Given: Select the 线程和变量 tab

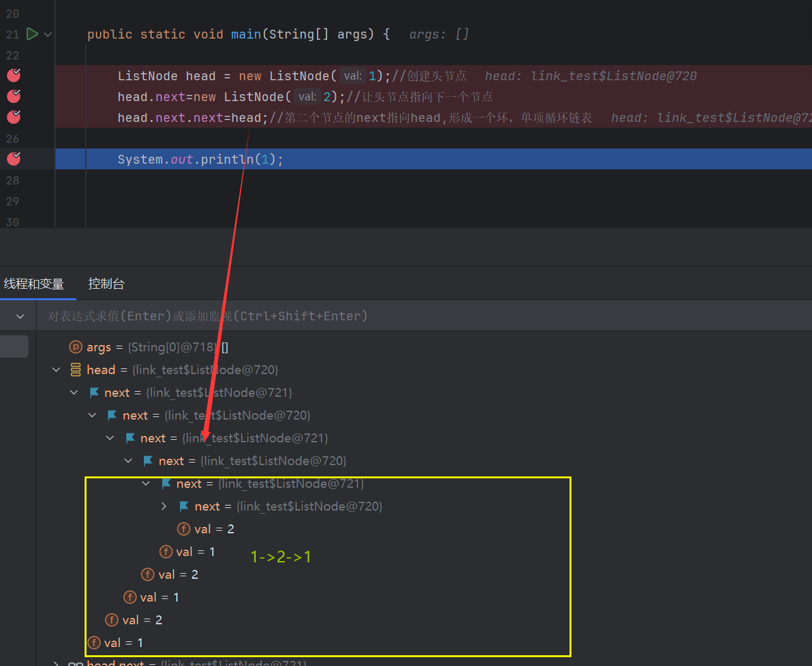Looking at the screenshot, I should click(34, 284).
